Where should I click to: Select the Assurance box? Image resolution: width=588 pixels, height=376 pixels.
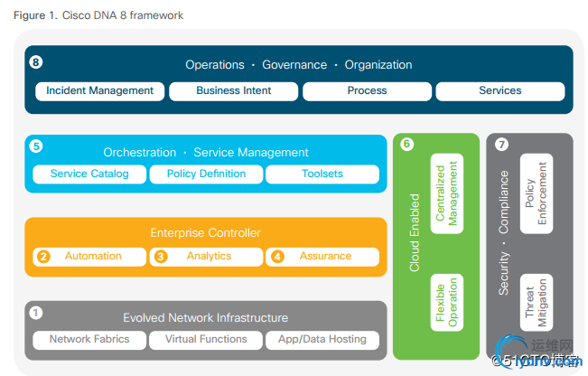(x=322, y=257)
